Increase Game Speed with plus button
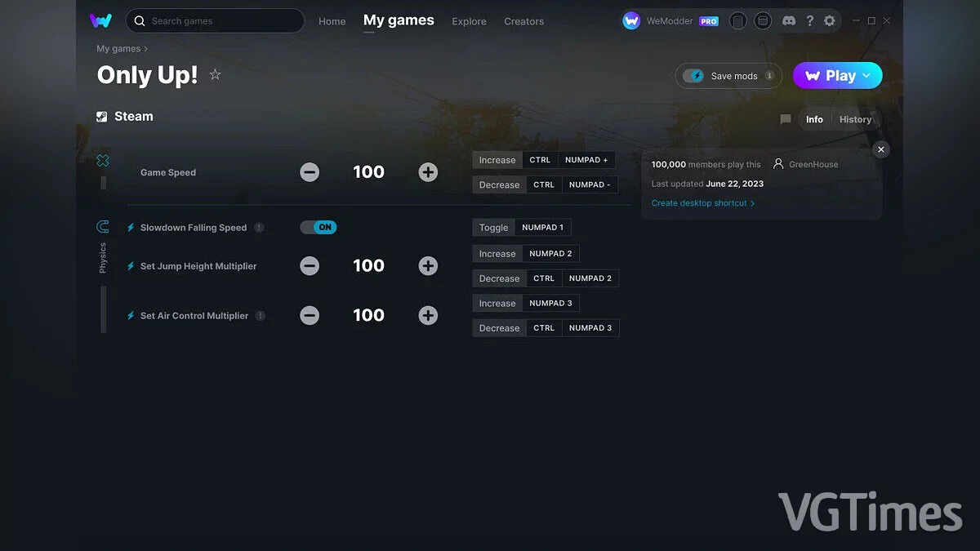This screenshot has height=551, width=980. tap(428, 172)
